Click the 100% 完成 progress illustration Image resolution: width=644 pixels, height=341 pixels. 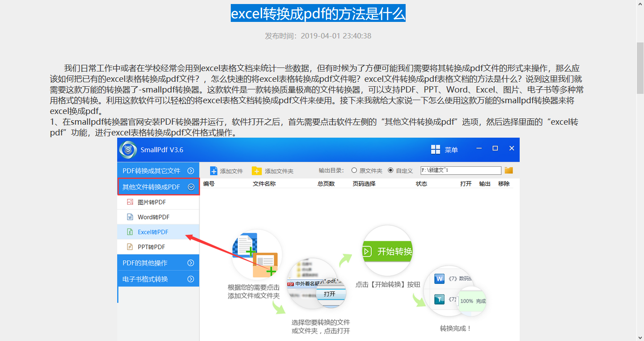(x=472, y=301)
